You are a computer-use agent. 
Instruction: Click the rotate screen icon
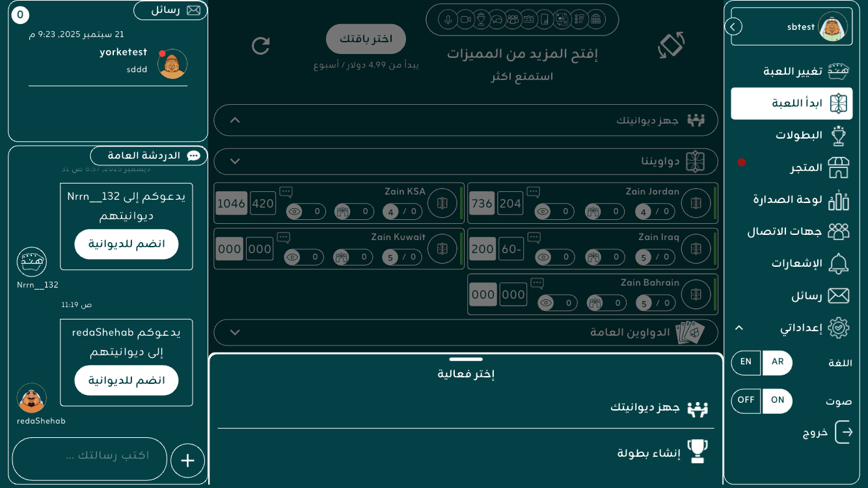point(671,46)
